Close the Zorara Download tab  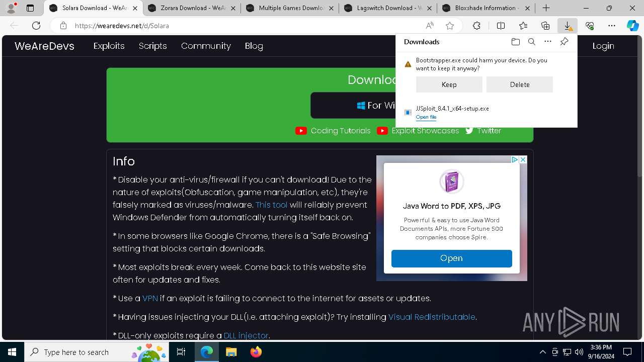tap(233, 8)
